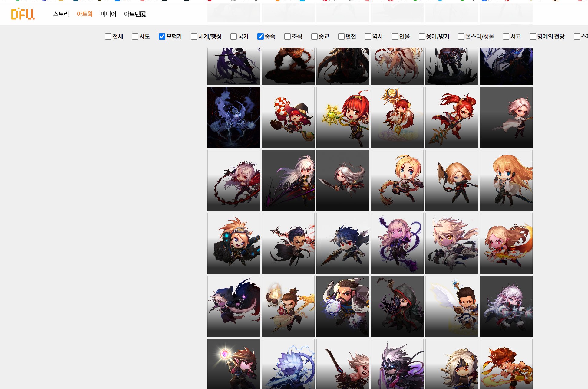This screenshot has width=588, height=389.
Task: Open crying blonde girl with braid artwork
Action: [x=397, y=181]
